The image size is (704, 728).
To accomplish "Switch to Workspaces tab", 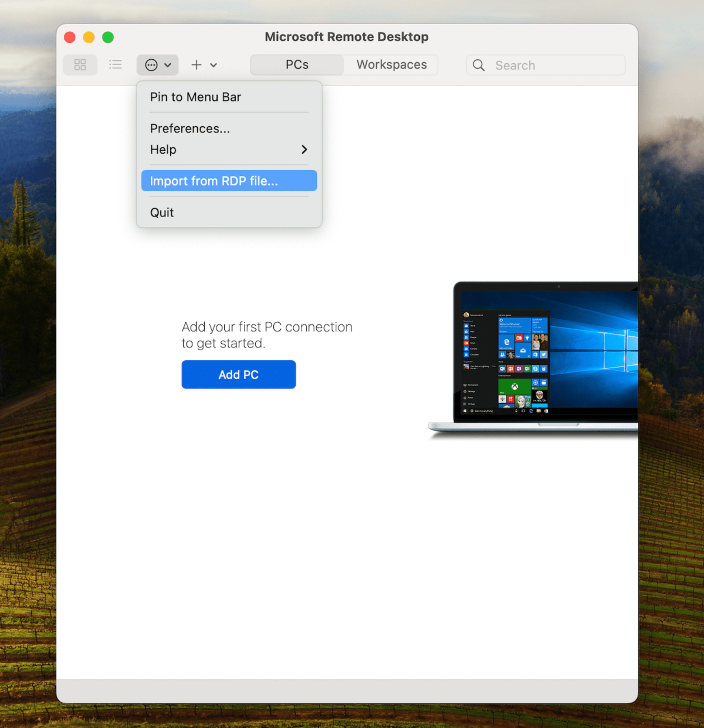I will click(392, 65).
